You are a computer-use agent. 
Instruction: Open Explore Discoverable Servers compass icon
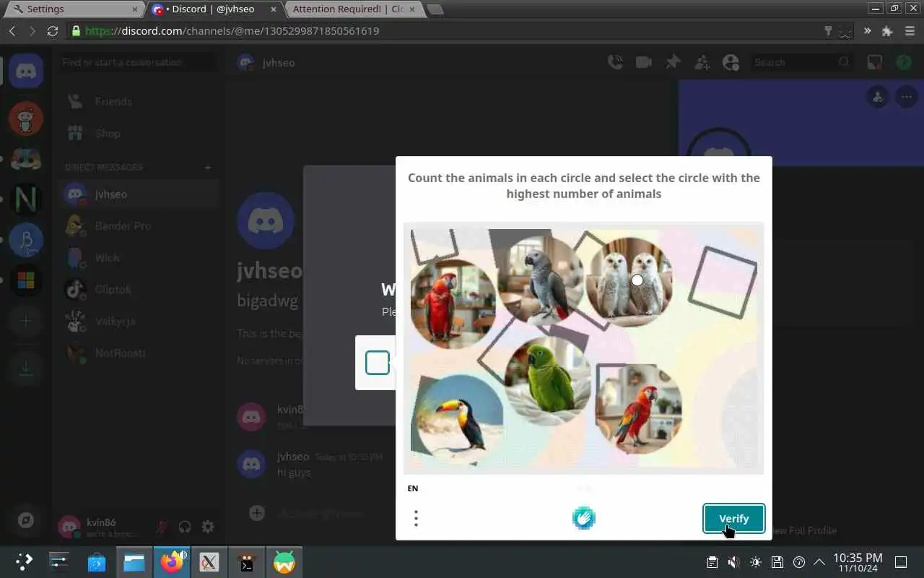pos(26,520)
